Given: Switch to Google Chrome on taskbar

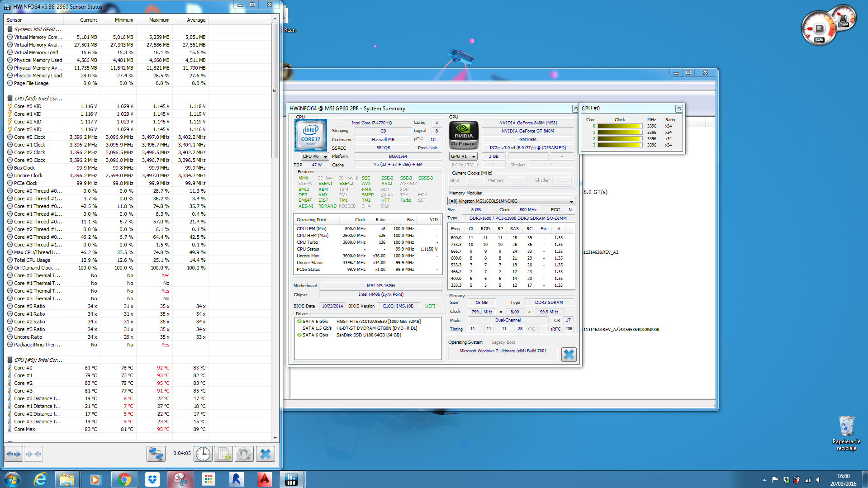Looking at the screenshot, I should [x=124, y=479].
